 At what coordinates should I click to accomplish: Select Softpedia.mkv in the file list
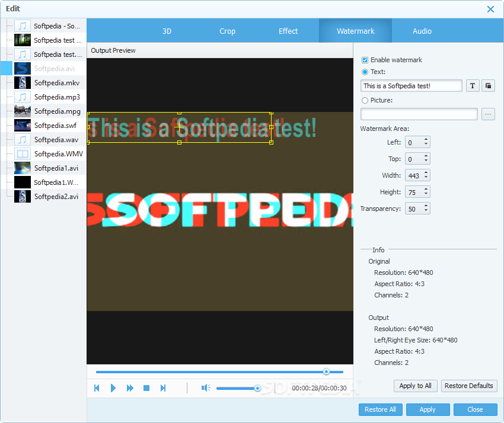pyautogui.click(x=50, y=83)
